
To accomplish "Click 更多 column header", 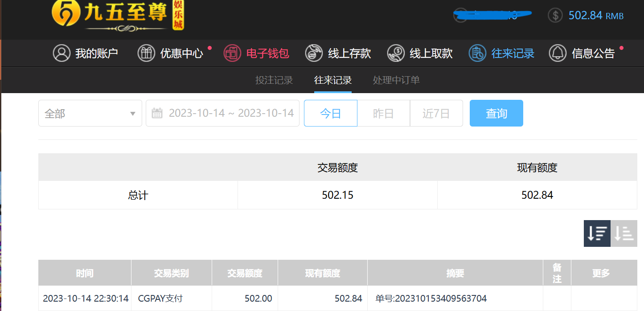I will tap(604, 273).
